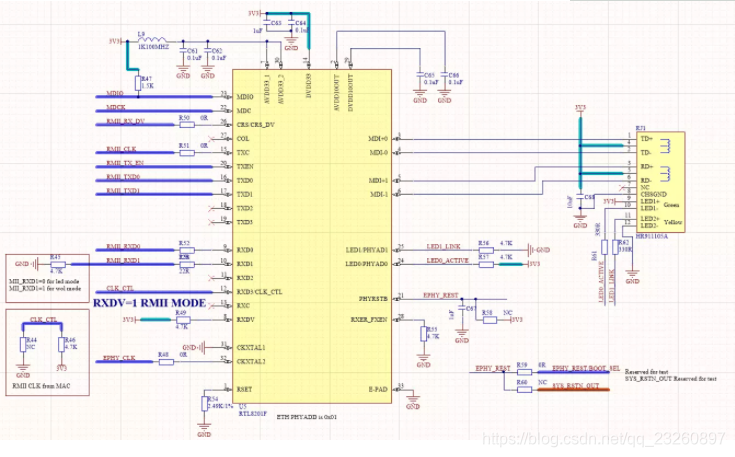735x457 pixels.
Task: Click the RMII_TX_EN net label
Action: [x=125, y=163]
